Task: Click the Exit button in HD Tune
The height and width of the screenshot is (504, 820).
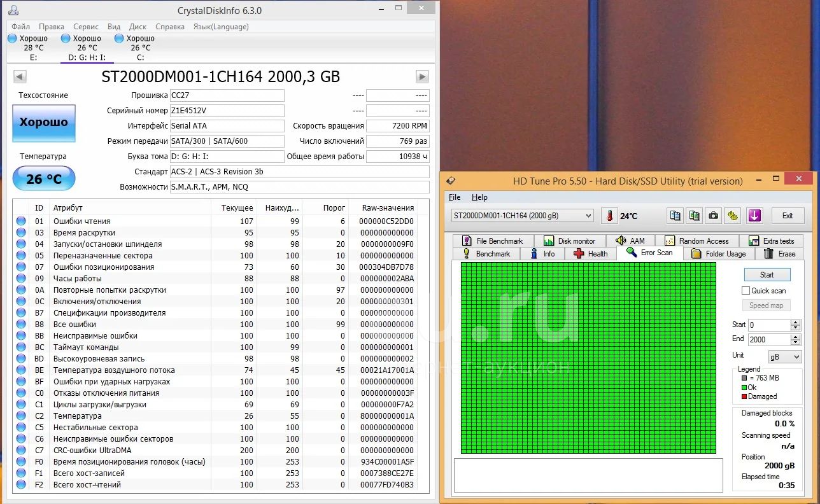Action: (788, 216)
